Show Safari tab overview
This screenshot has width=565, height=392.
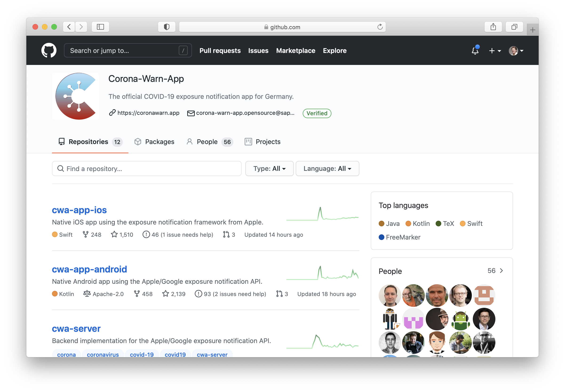click(x=514, y=27)
